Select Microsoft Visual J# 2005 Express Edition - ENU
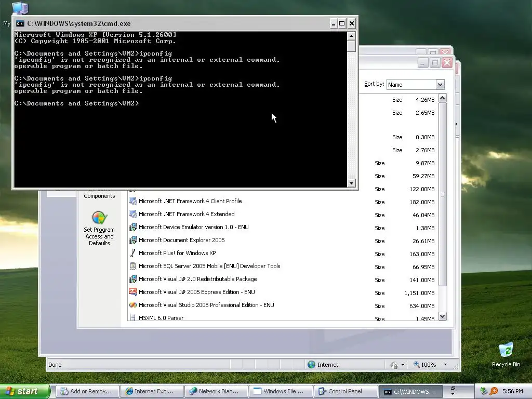The height and width of the screenshot is (399, 532). pyautogui.click(x=283, y=292)
